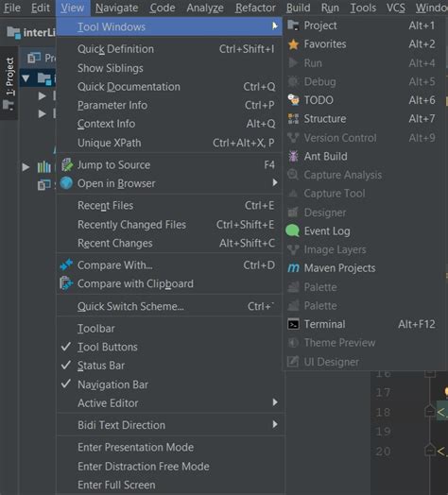Screen dimensions: 448x495
Task: Enable the Toolbar view option
Action: click(x=171, y=329)
